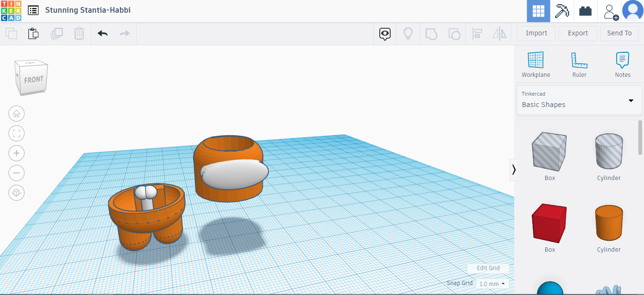Delete selection with the trash icon
The width and height of the screenshot is (644, 295).
click(x=79, y=33)
